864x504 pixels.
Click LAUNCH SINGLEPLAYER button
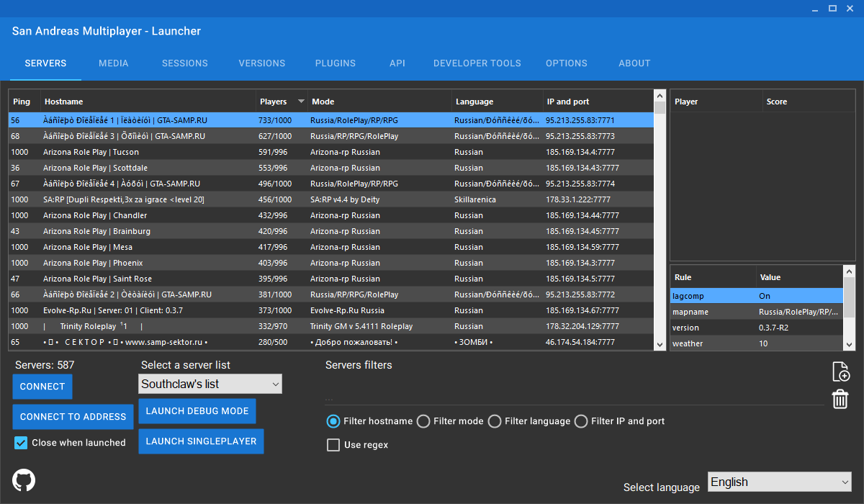tap(201, 441)
